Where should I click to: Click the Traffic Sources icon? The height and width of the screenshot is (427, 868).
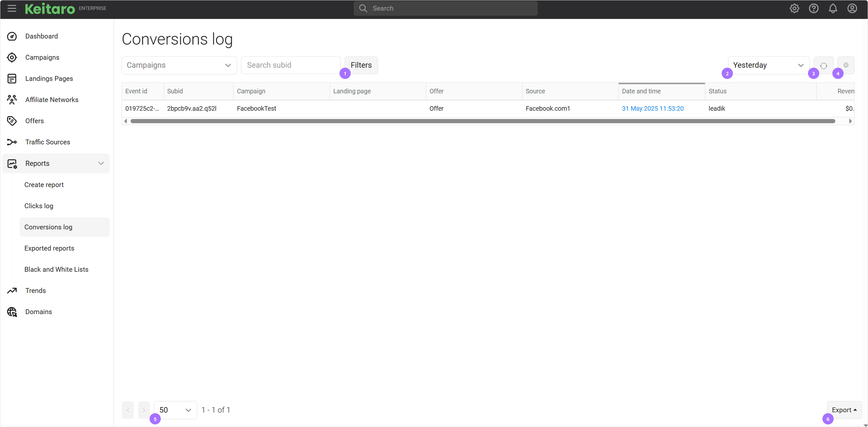tap(12, 142)
